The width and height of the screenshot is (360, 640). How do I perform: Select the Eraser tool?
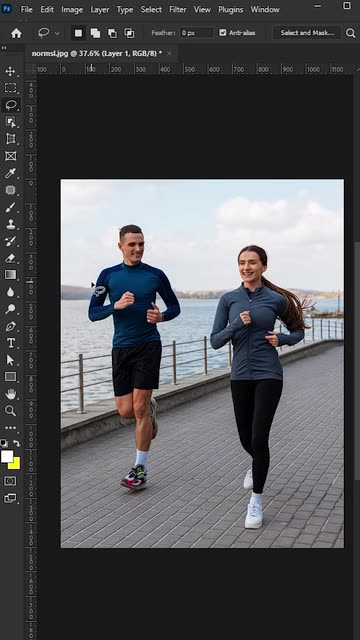tap(10, 258)
